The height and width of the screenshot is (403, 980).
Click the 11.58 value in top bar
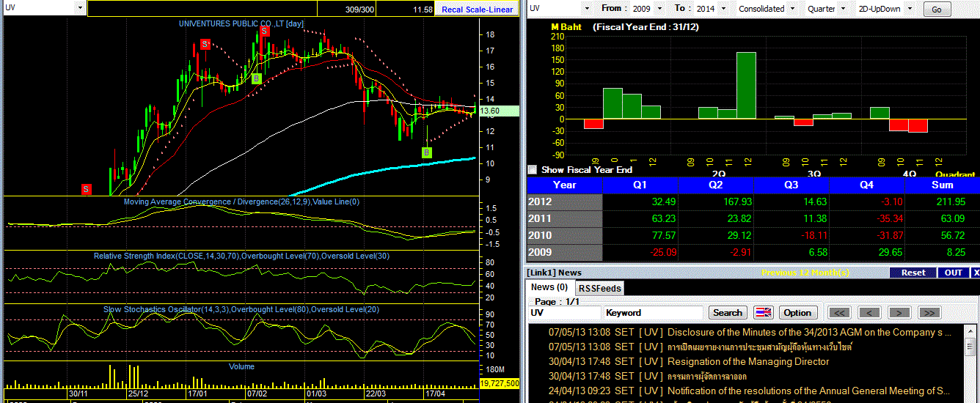pos(423,9)
